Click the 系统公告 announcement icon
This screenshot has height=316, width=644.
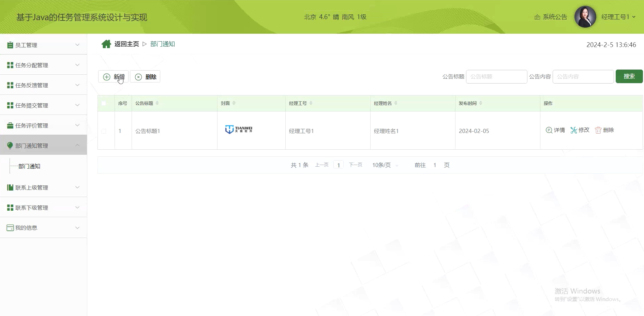click(537, 17)
